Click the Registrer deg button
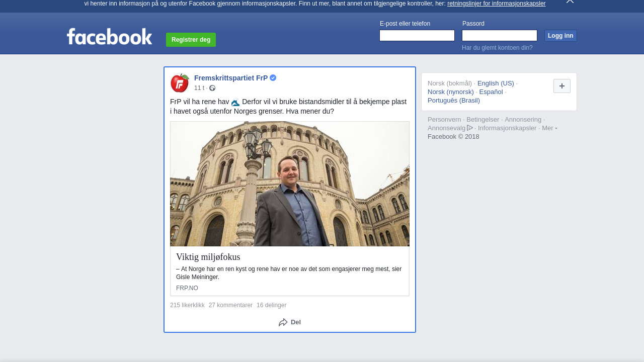 (x=191, y=40)
